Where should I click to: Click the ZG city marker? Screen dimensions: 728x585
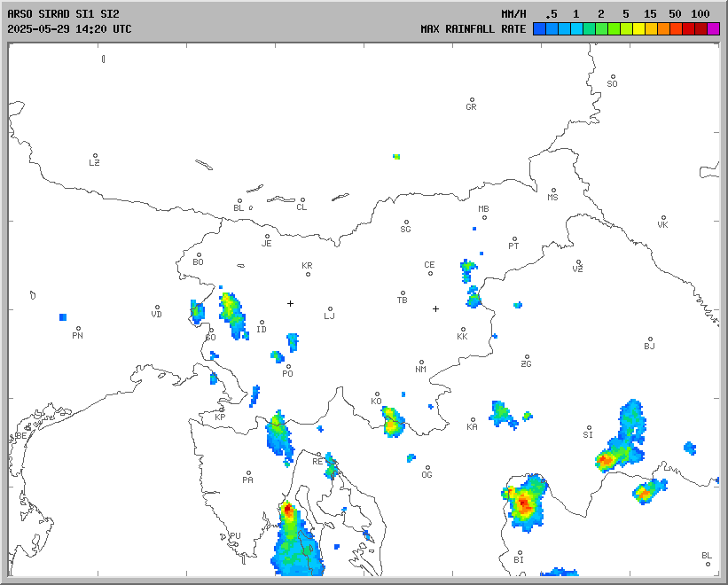[x=527, y=357]
